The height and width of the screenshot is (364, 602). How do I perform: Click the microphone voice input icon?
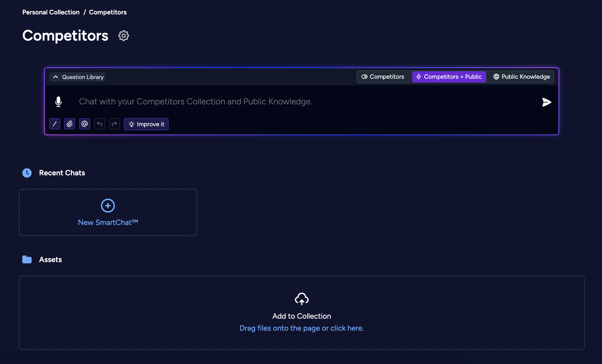point(58,102)
